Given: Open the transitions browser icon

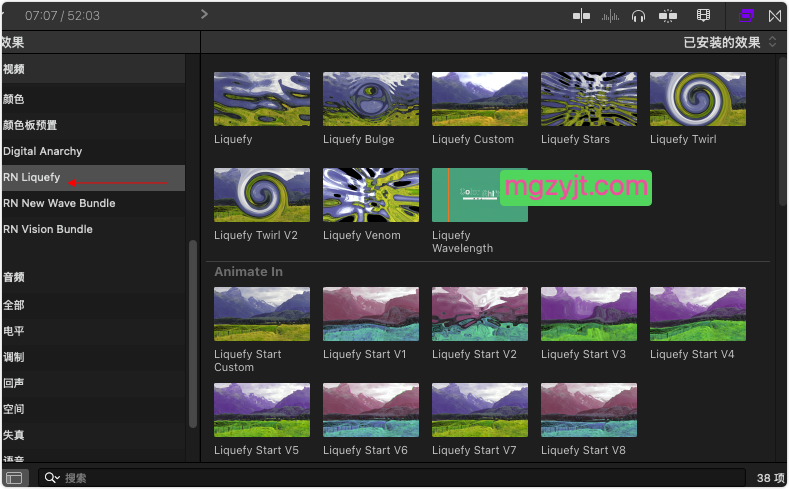Looking at the screenshot, I should click(x=775, y=16).
